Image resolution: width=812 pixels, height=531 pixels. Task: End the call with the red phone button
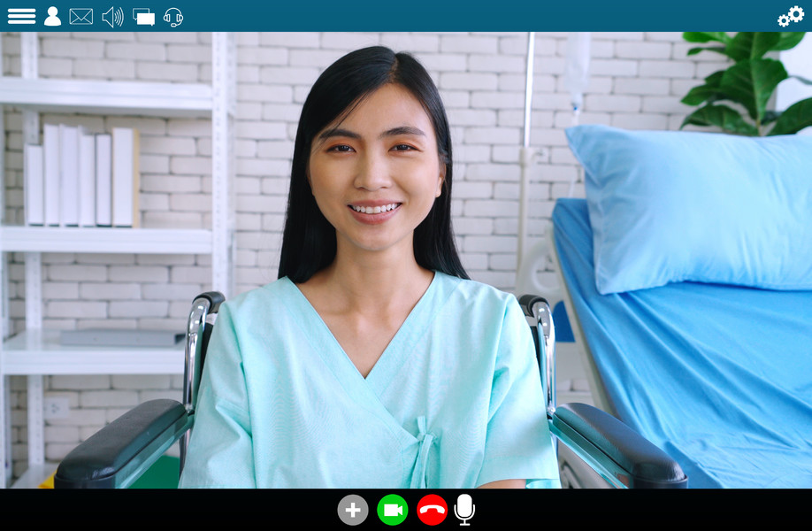click(x=432, y=510)
